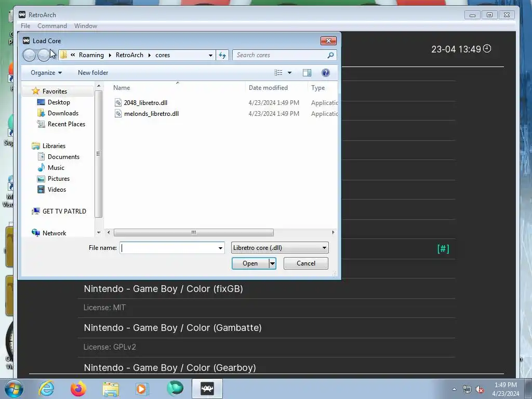Select Libraries in the navigation pane
The height and width of the screenshot is (399, 532).
pyautogui.click(x=54, y=146)
